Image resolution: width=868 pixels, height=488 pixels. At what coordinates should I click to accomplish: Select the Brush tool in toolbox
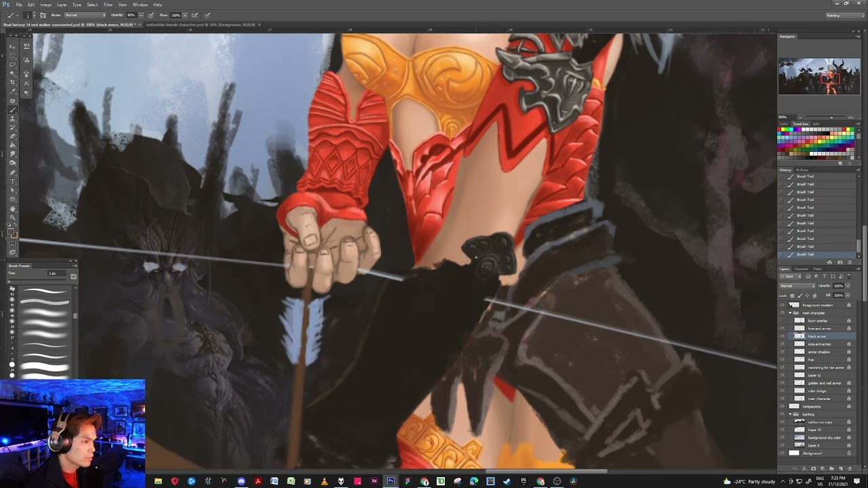point(13,110)
